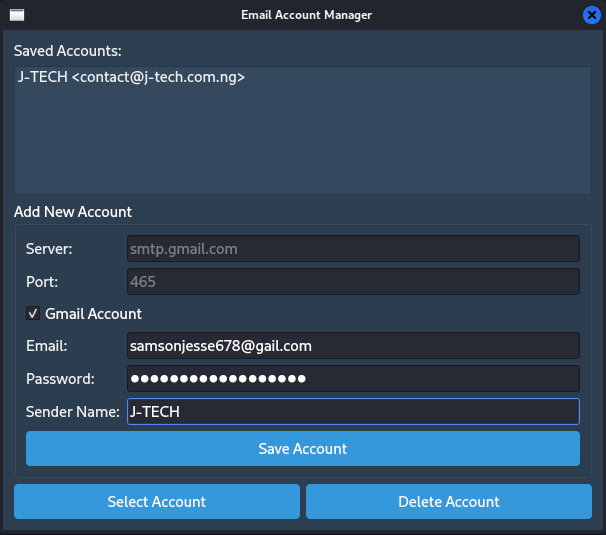Focus the Sender Name field containing J-TECH
Viewport: 606px width, 535px height.
pyautogui.click(x=353, y=412)
